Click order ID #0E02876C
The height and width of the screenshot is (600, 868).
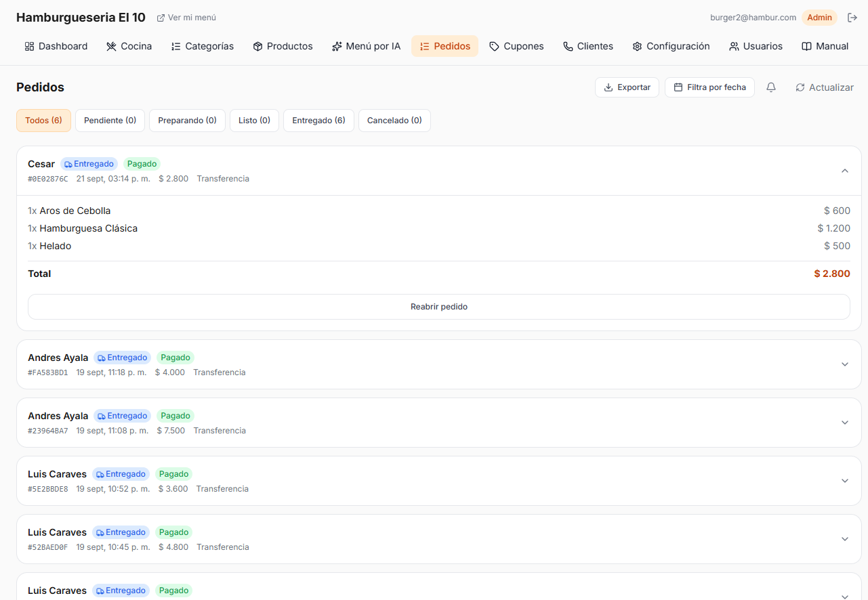[48, 179]
